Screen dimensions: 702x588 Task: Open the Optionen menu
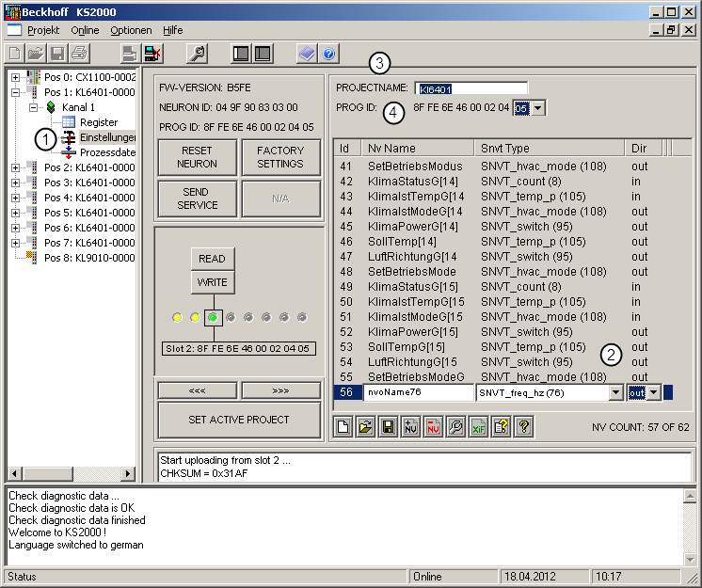[x=131, y=30]
